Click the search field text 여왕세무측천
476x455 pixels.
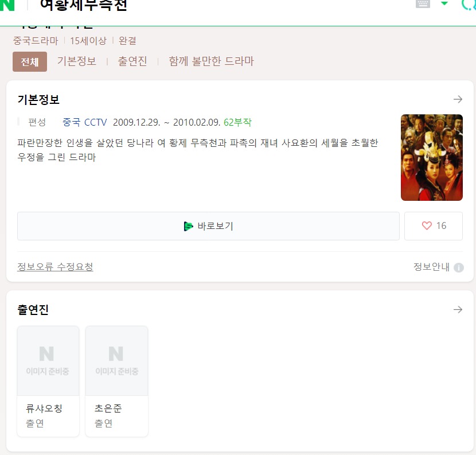pyautogui.click(x=84, y=5)
